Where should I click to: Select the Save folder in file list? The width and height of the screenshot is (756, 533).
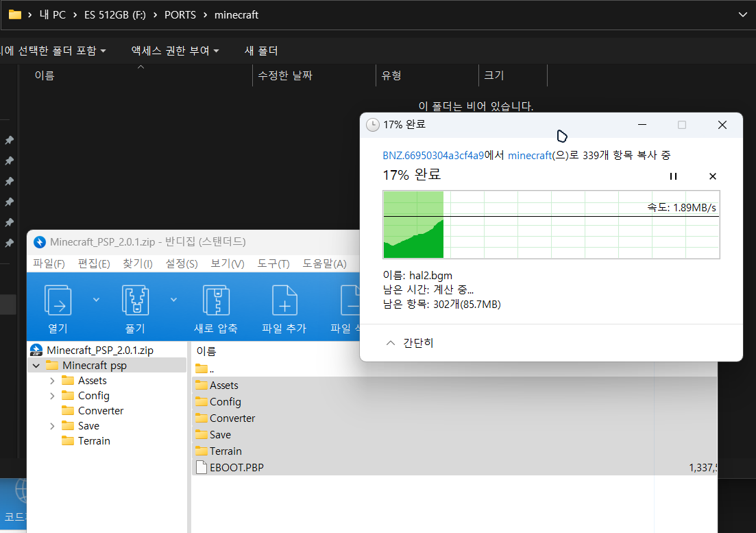220,435
